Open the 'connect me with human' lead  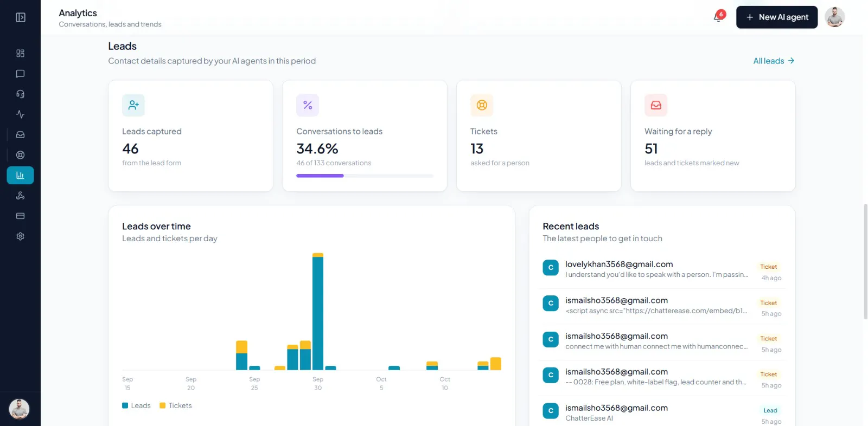point(662,342)
